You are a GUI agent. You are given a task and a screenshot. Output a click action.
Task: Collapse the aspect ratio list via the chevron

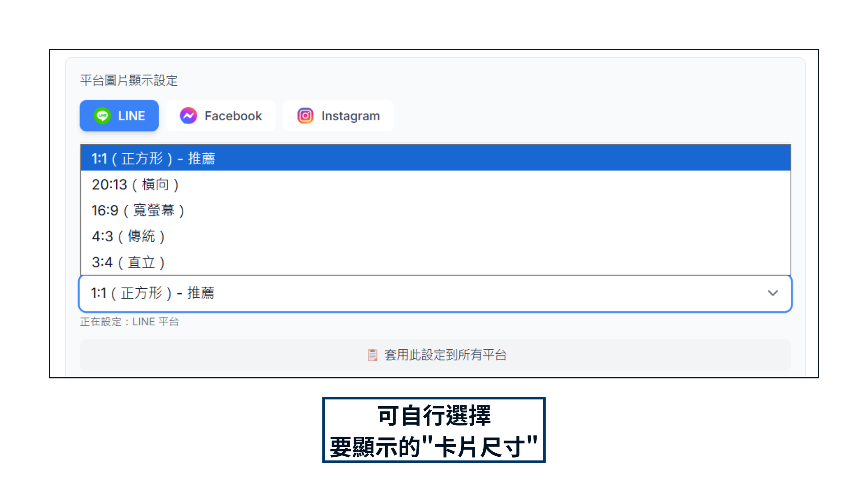[x=774, y=293]
